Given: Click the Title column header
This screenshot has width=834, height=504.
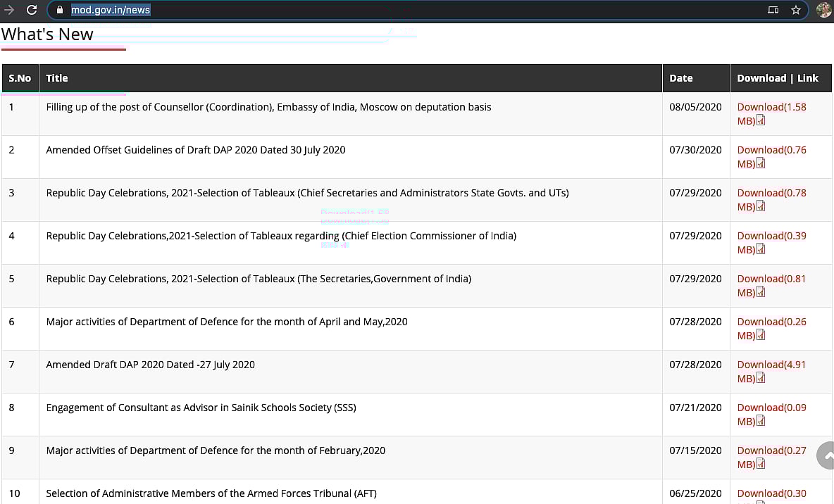Looking at the screenshot, I should point(57,78).
